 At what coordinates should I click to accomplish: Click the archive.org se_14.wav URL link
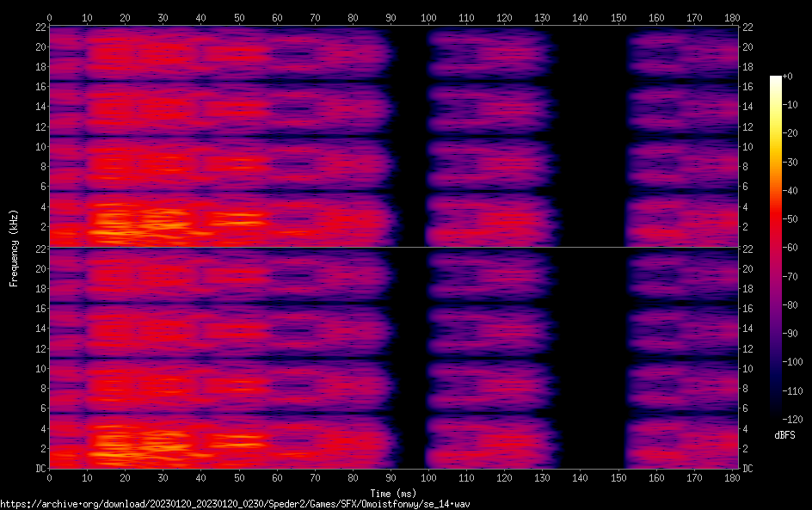(x=235, y=504)
